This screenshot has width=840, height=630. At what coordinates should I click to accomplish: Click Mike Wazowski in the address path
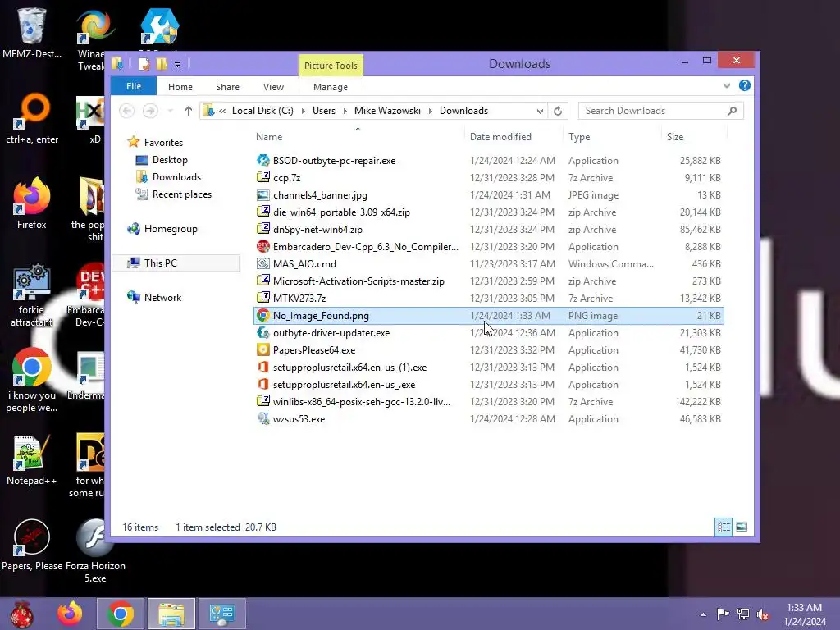(387, 111)
